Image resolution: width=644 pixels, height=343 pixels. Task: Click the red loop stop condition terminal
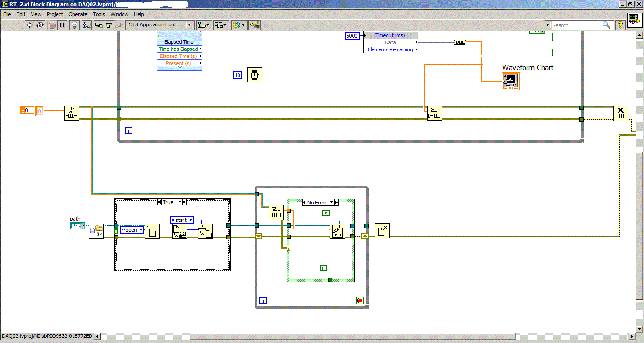point(360,300)
